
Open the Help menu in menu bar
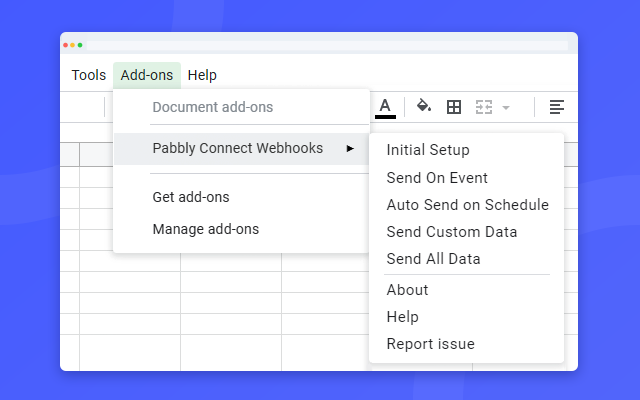[202, 75]
